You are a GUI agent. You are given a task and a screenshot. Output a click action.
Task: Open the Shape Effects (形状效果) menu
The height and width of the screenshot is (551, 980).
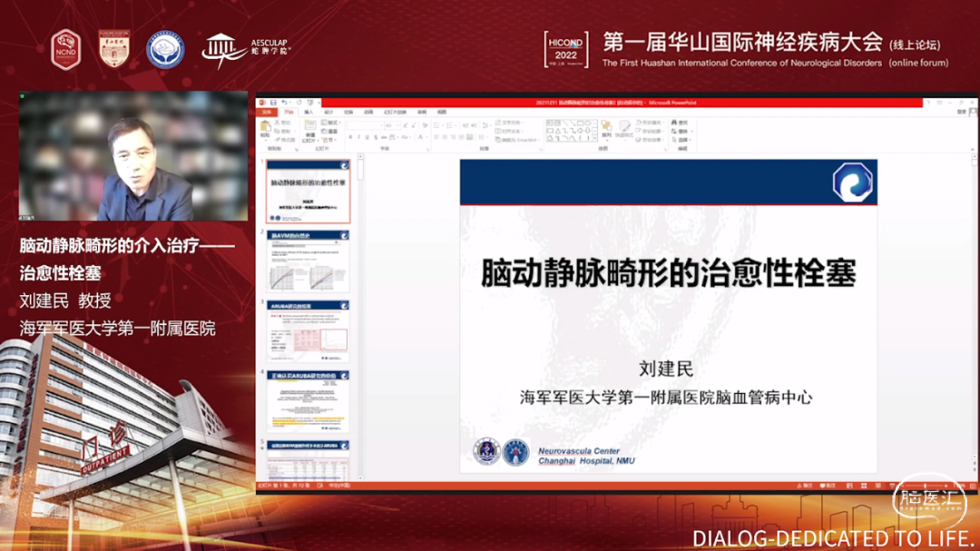click(649, 140)
